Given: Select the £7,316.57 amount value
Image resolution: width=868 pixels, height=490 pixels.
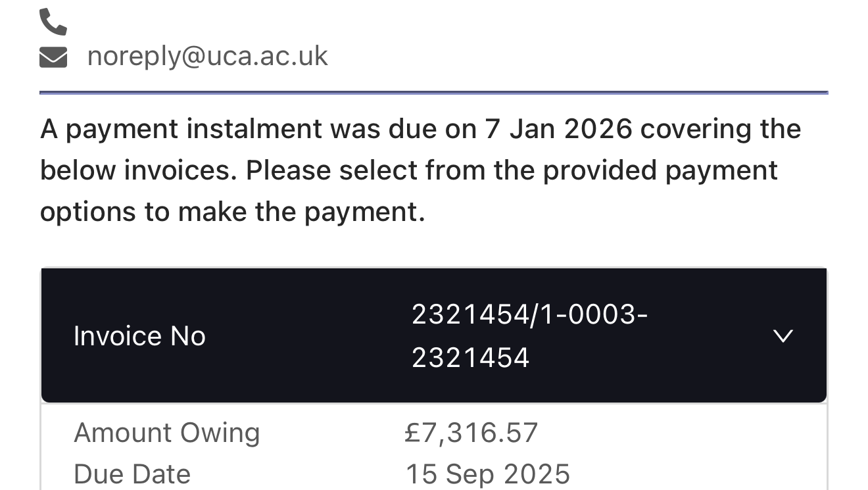Looking at the screenshot, I should (x=472, y=433).
